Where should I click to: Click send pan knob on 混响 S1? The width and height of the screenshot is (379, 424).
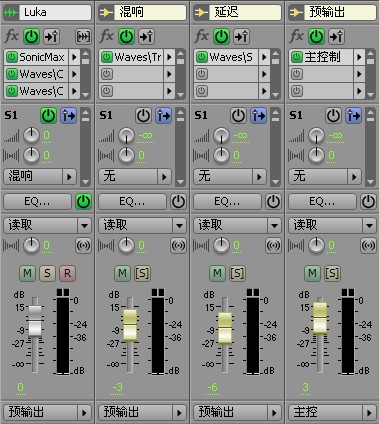point(126,155)
